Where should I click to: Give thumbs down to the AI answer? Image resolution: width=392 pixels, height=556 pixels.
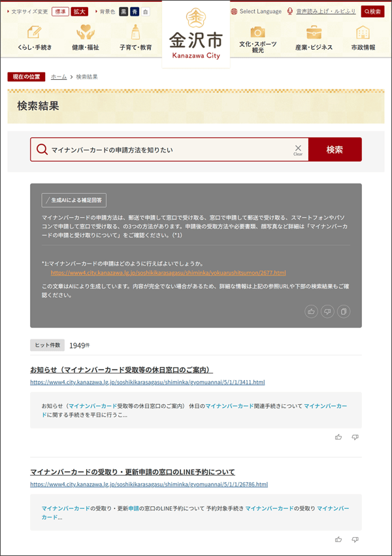point(327,311)
